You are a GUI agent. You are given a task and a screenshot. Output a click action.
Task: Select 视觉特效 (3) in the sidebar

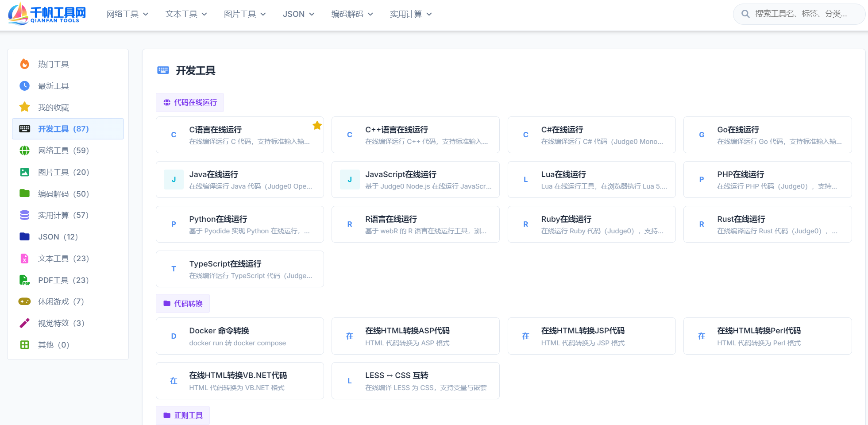coord(68,323)
